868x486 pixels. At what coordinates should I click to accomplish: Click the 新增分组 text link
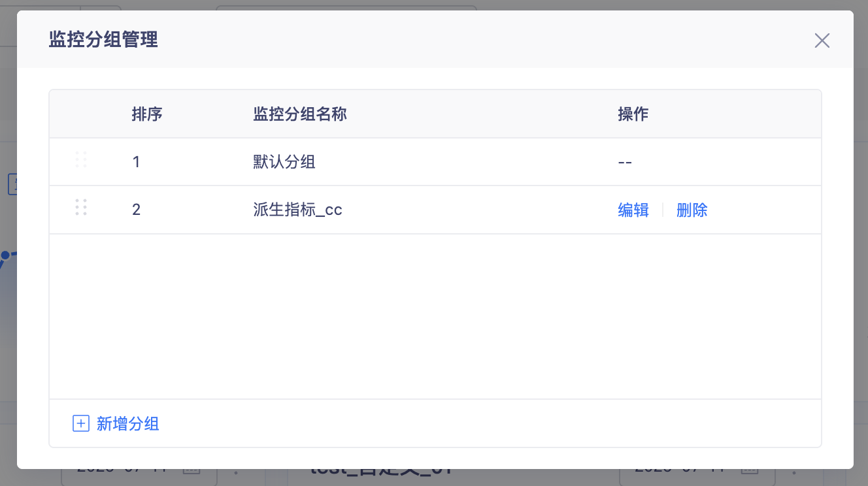[x=128, y=424]
